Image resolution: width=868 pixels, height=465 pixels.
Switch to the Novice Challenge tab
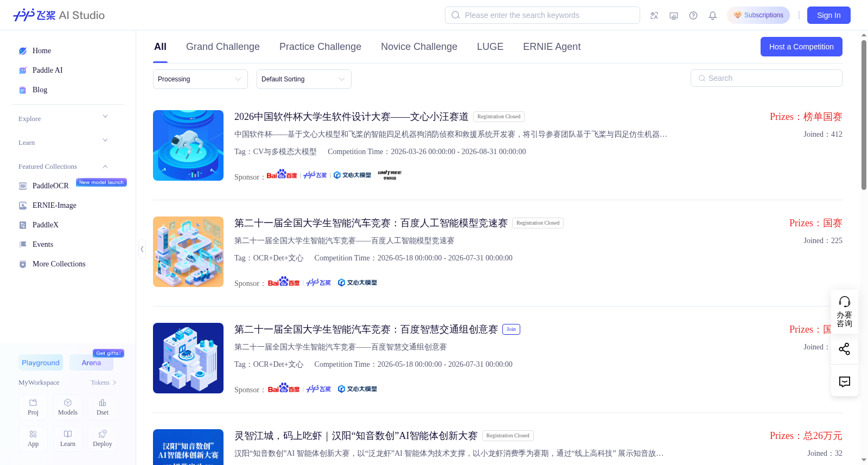[419, 47]
